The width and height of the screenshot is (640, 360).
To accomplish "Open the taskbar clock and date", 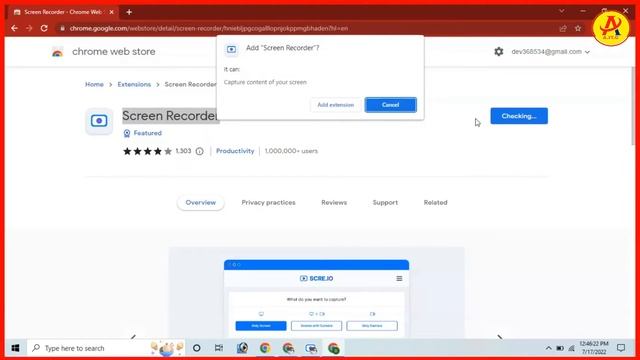I will 594,348.
